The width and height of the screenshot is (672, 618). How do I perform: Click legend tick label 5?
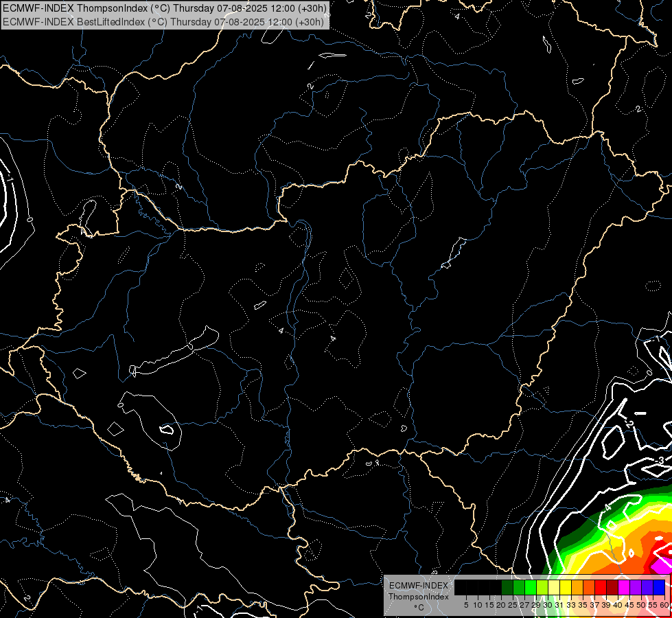point(466,605)
